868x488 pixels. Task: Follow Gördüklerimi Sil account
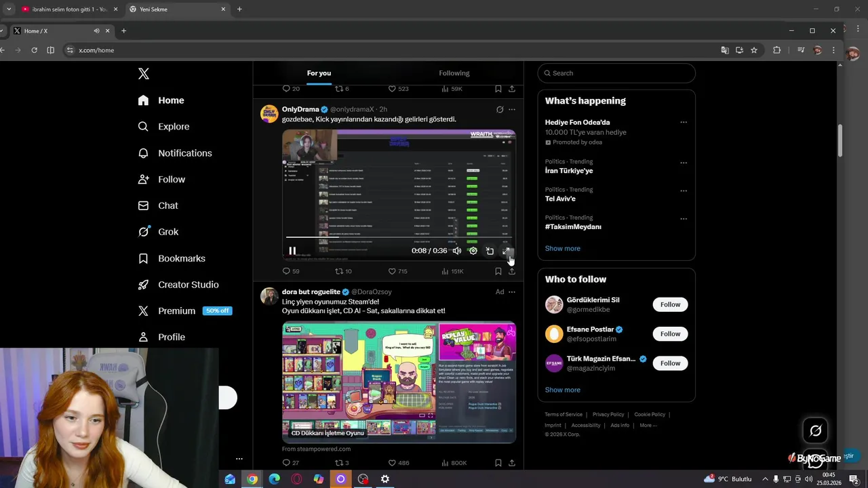click(x=671, y=304)
